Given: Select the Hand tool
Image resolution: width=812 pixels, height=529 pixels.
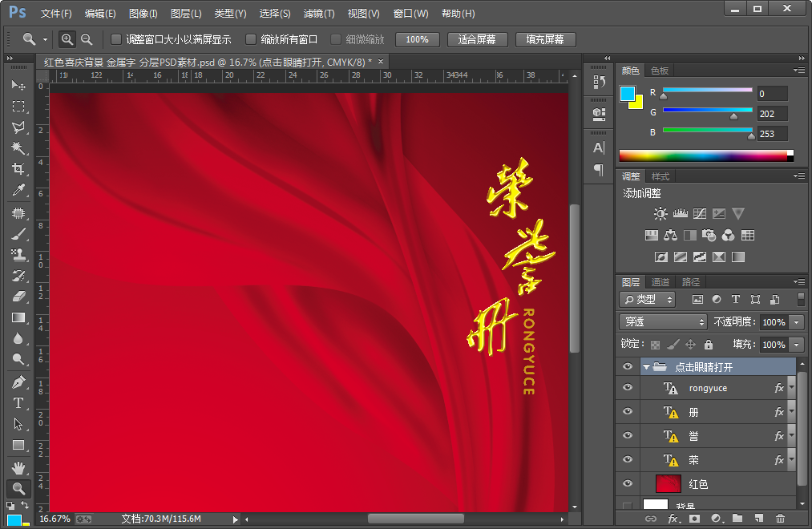Looking at the screenshot, I should pos(18,468).
